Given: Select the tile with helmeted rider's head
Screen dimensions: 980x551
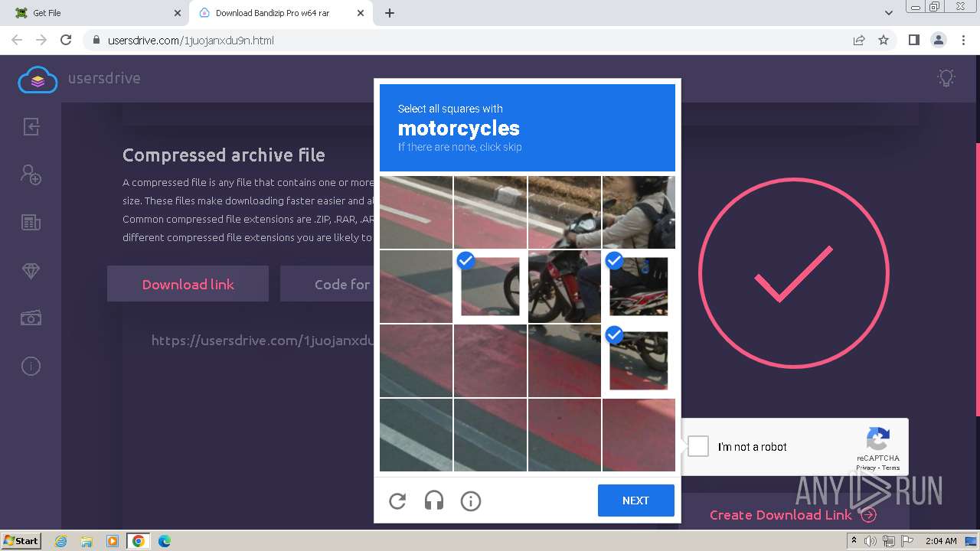Looking at the screenshot, I should click(x=639, y=212).
